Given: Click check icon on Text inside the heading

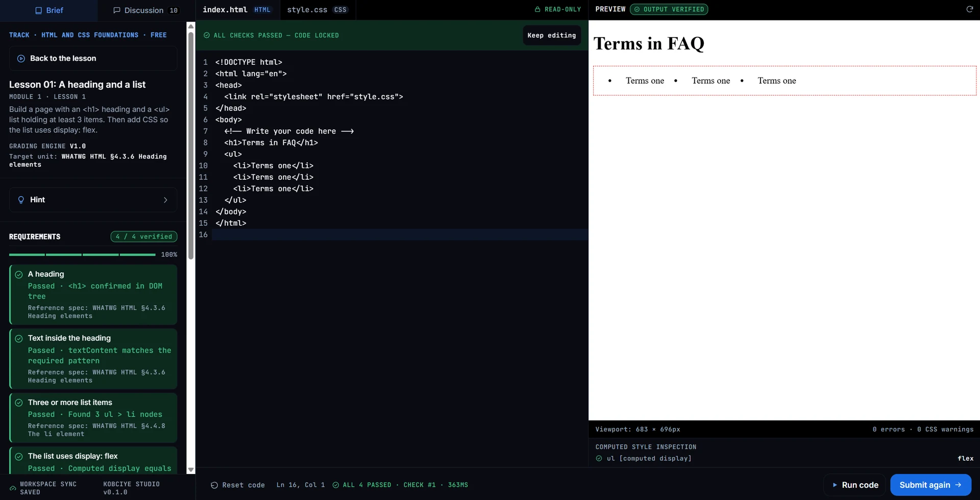Looking at the screenshot, I should point(19,339).
